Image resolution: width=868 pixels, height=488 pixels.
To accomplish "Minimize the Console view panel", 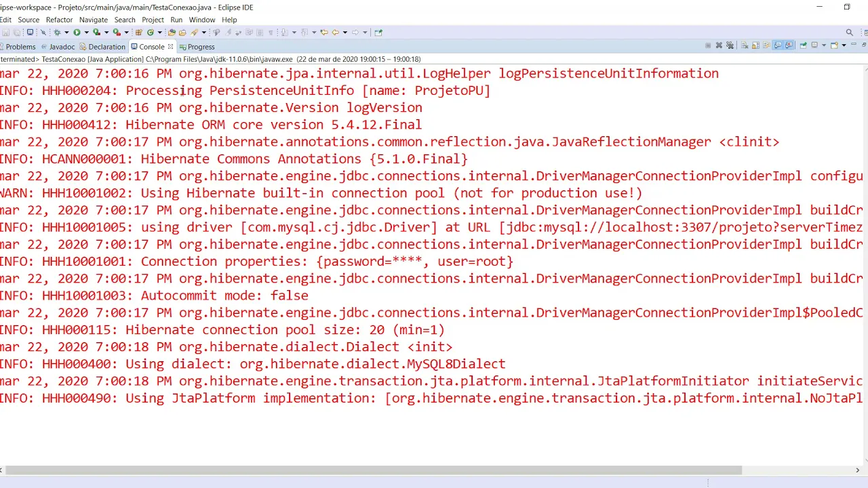I will point(854,45).
